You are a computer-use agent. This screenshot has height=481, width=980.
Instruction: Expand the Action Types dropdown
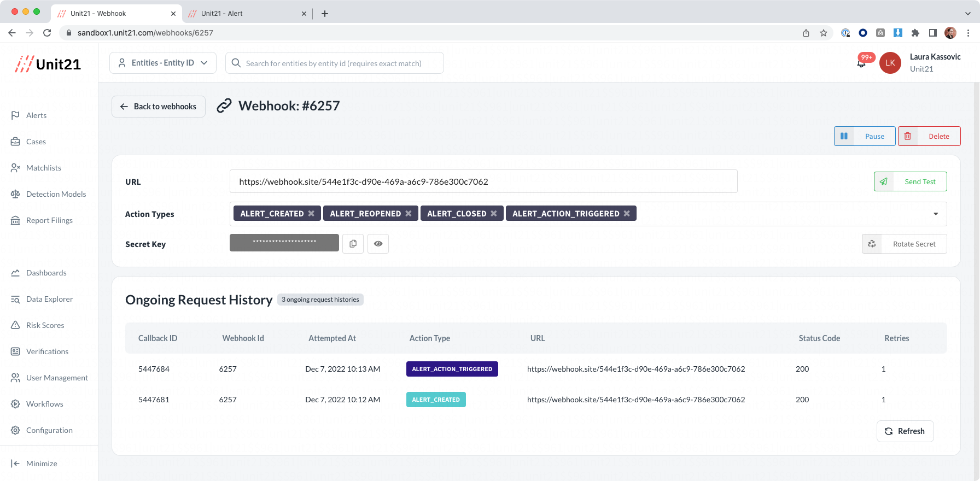(x=936, y=214)
